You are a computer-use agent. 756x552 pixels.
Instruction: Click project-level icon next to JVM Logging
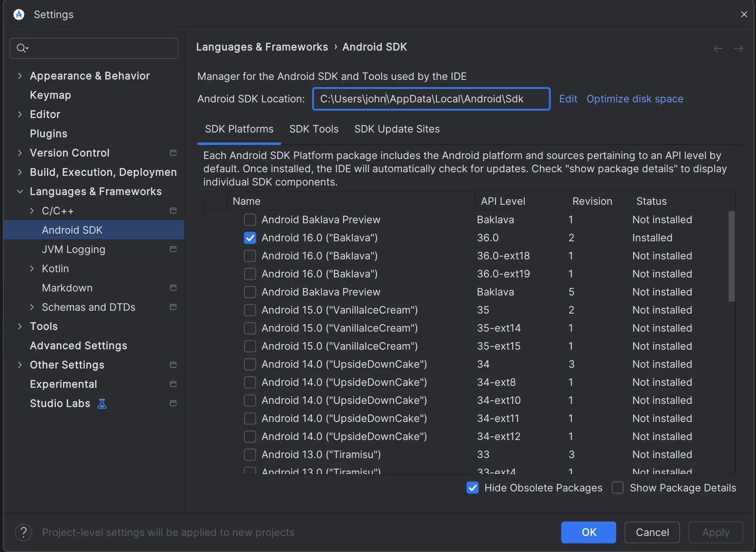[173, 249]
